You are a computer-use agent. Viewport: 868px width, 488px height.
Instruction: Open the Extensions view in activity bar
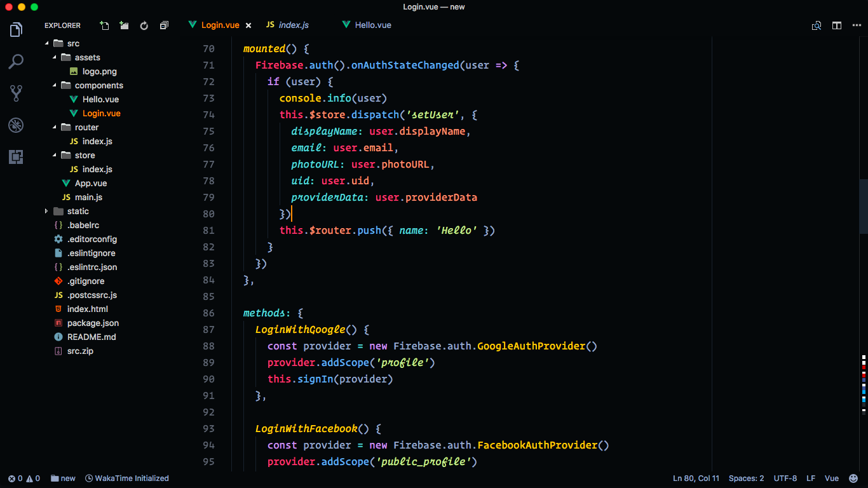[16, 157]
